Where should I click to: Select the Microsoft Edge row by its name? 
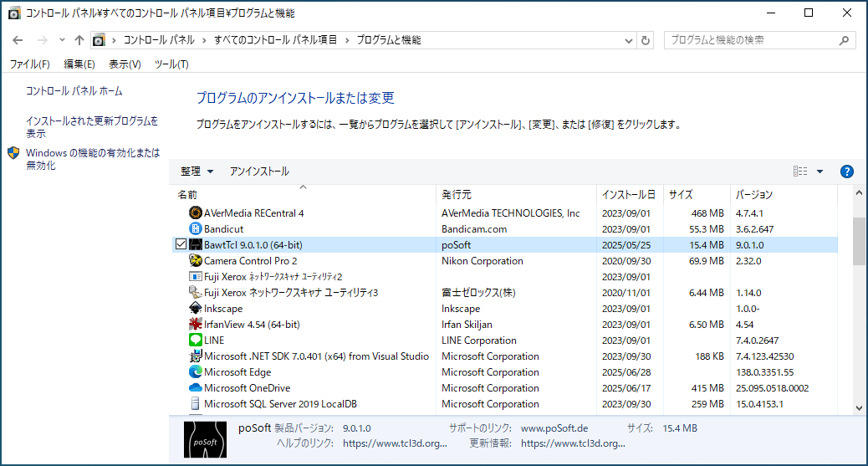[x=237, y=372]
